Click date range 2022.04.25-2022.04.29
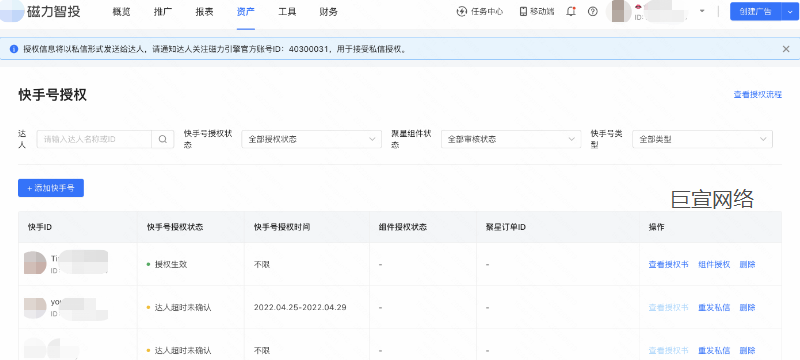This screenshot has width=800, height=360. pos(300,307)
